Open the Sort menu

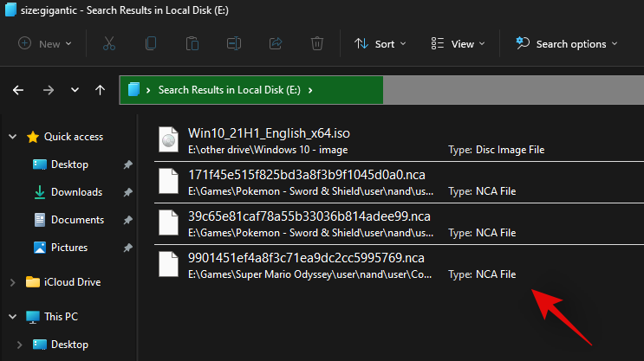[374, 43]
